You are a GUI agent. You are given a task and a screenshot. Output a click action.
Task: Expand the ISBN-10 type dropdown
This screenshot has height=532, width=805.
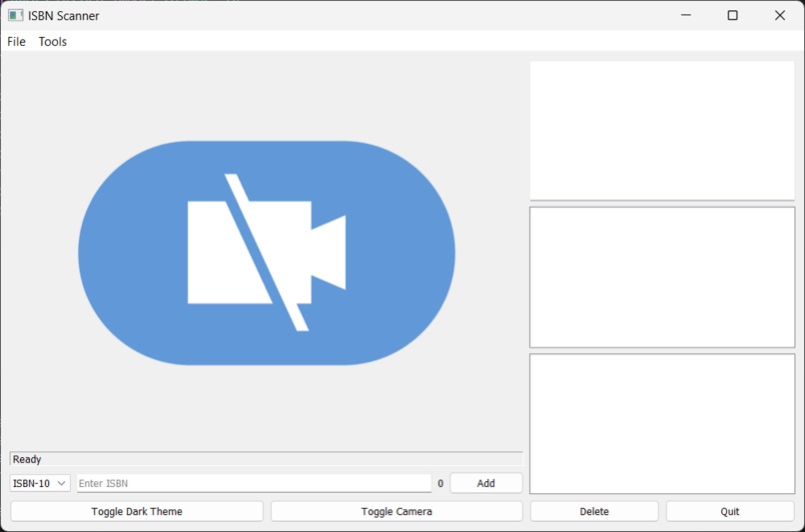(40, 483)
